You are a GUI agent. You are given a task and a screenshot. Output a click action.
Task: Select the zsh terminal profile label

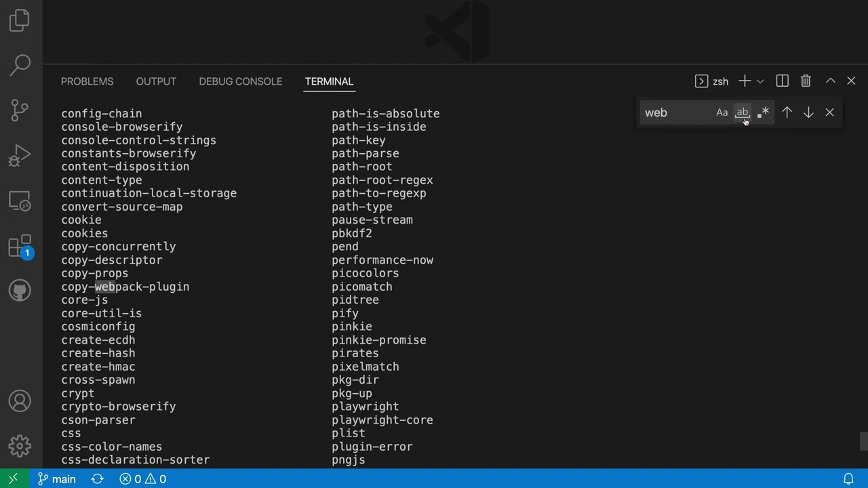(712, 81)
